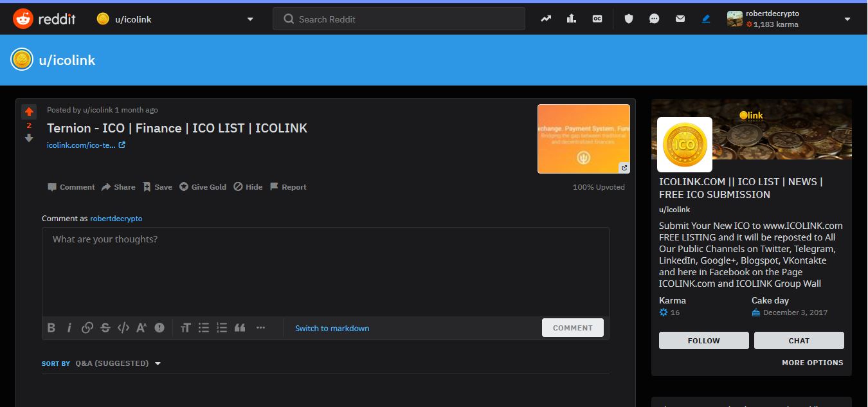
Task: Click into the What are your thoughts box
Action: [325, 271]
